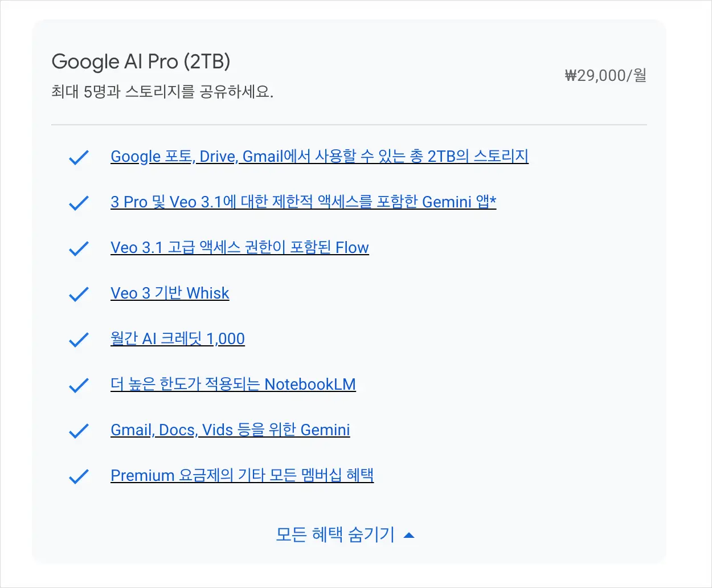Viewport: 712px width, 588px height.
Task: Click the checkmark next to Gemini app benefit
Action: [79, 202]
